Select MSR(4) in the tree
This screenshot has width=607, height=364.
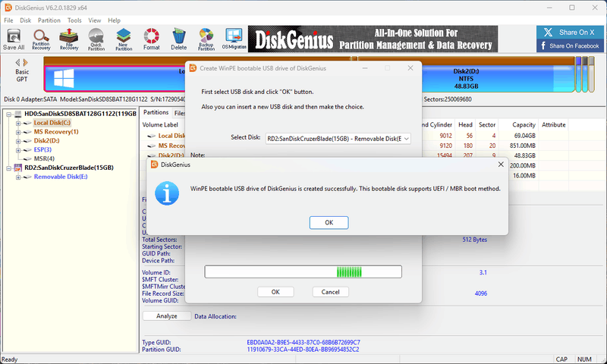tap(44, 158)
